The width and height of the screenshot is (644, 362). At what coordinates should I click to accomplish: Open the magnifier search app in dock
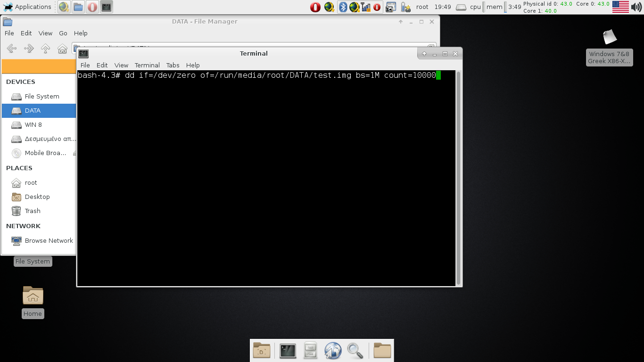click(355, 351)
